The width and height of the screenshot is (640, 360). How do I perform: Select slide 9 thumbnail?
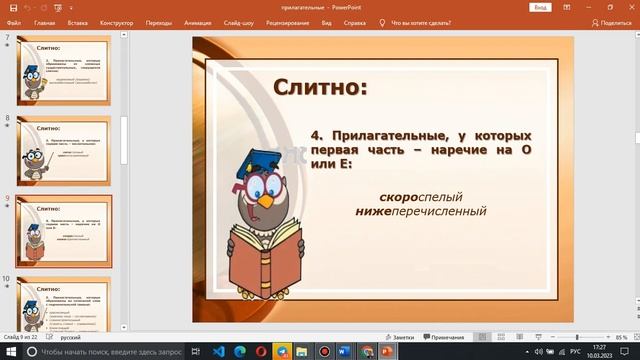[x=64, y=231]
